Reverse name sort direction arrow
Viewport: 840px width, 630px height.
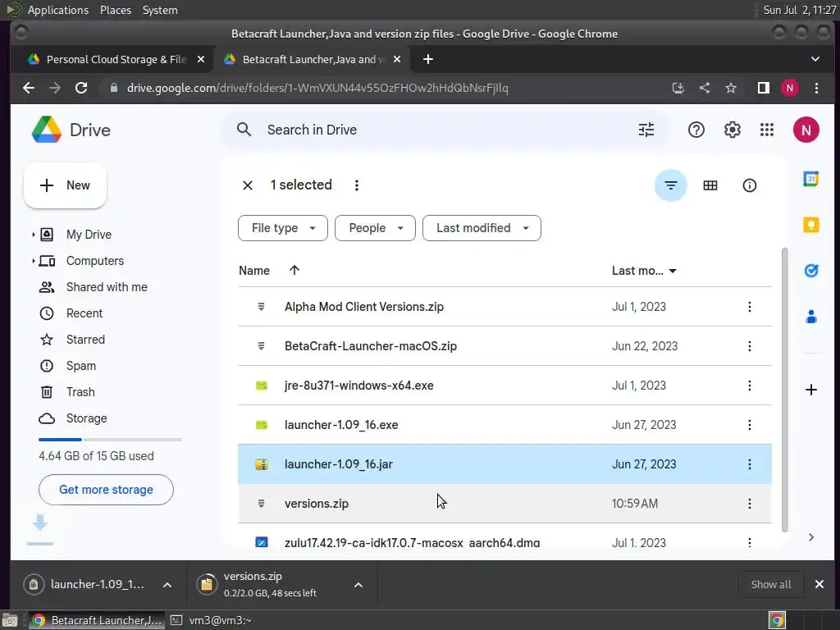click(x=294, y=270)
